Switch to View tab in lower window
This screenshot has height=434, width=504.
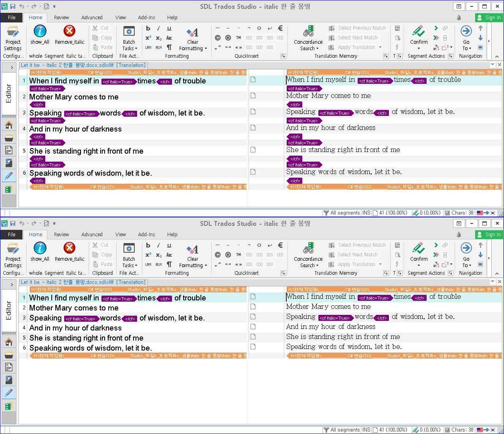point(121,234)
